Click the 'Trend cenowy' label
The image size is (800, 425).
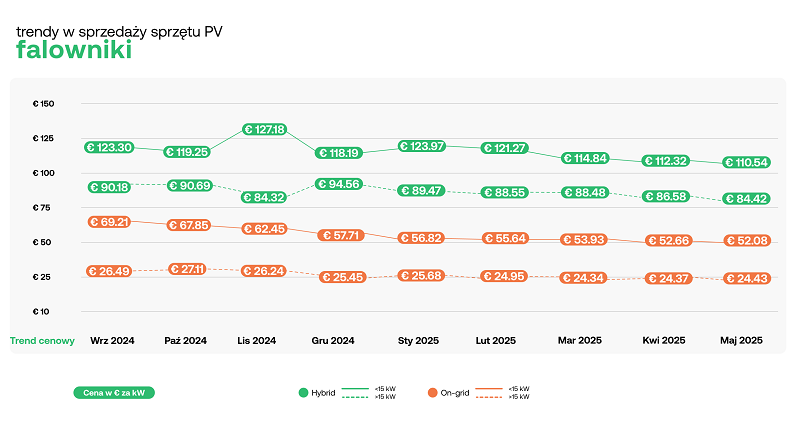click(x=42, y=341)
